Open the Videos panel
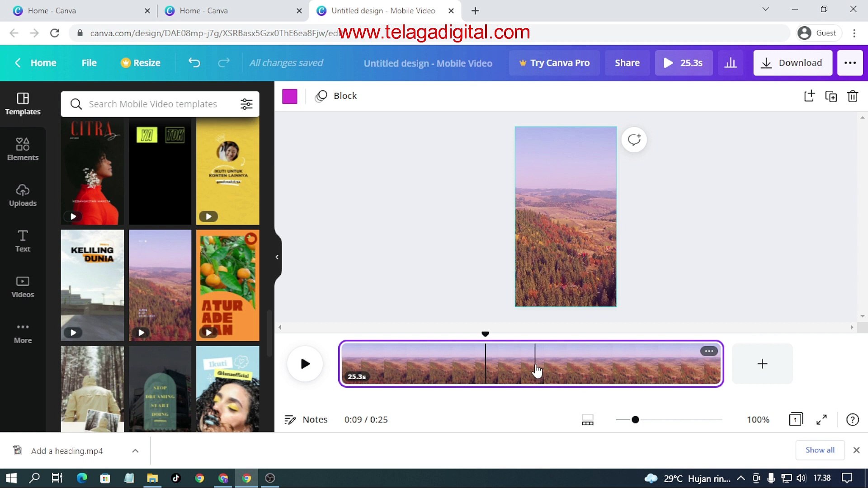This screenshot has width=868, height=488. point(23,286)
